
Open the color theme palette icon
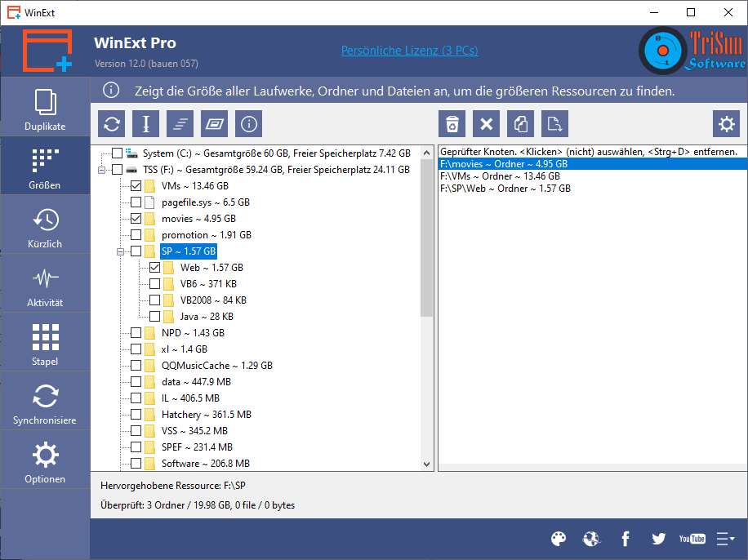tap(558, 539)
